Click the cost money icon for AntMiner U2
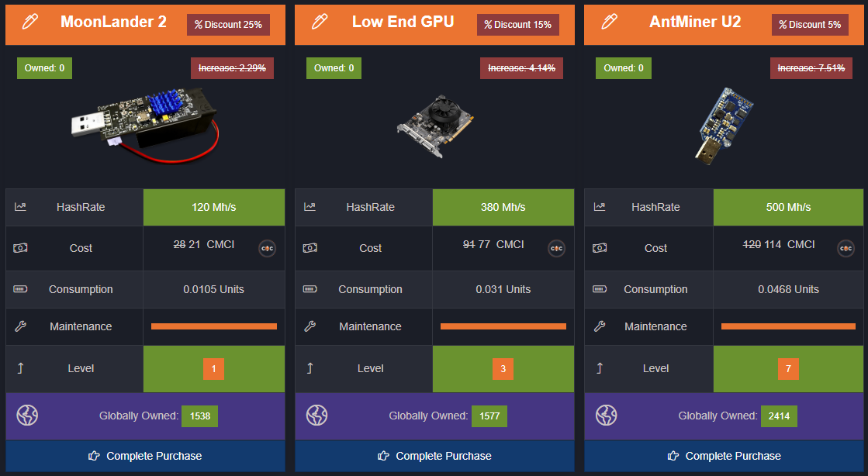Image resolution: width=868 pixels, height=476 pixels. [x=600, y=248]
